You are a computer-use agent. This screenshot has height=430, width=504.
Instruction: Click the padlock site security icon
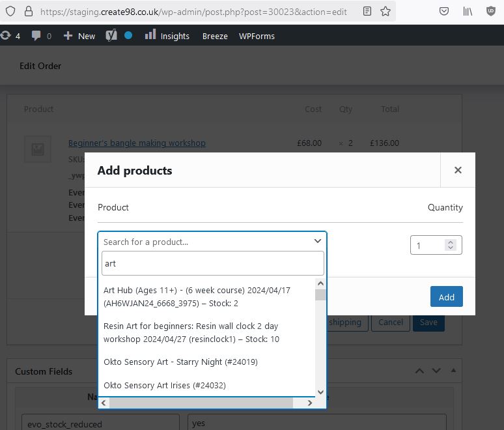tap(29, 12)
